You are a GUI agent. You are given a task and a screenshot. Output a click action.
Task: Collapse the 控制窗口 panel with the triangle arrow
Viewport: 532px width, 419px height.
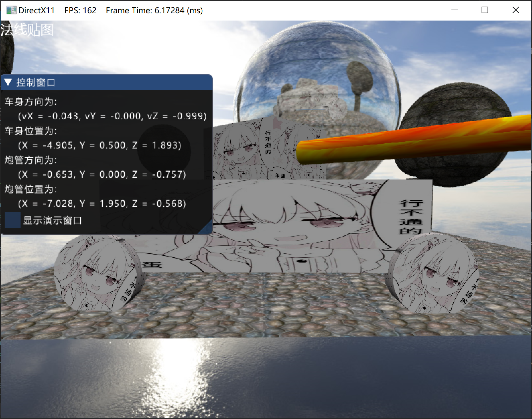8,82
